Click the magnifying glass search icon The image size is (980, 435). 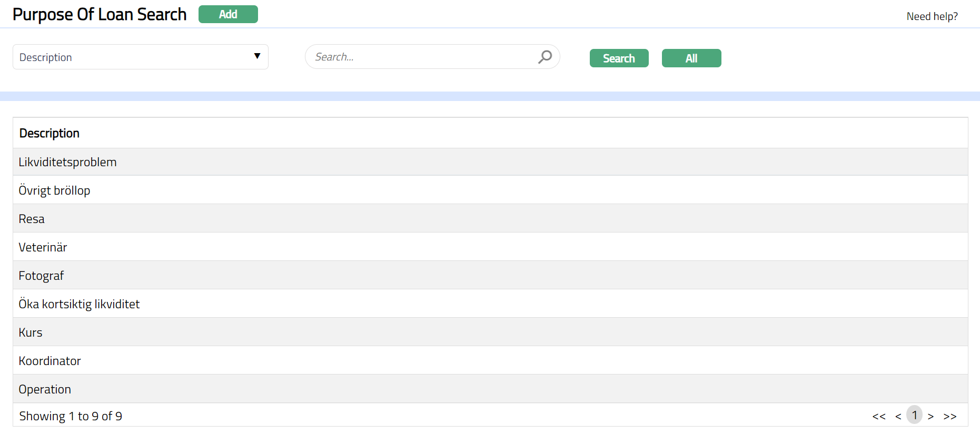(x=545, y=57)
